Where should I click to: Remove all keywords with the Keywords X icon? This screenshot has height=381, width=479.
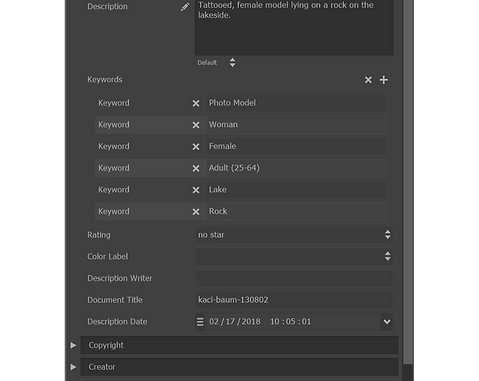click(368, 80)
